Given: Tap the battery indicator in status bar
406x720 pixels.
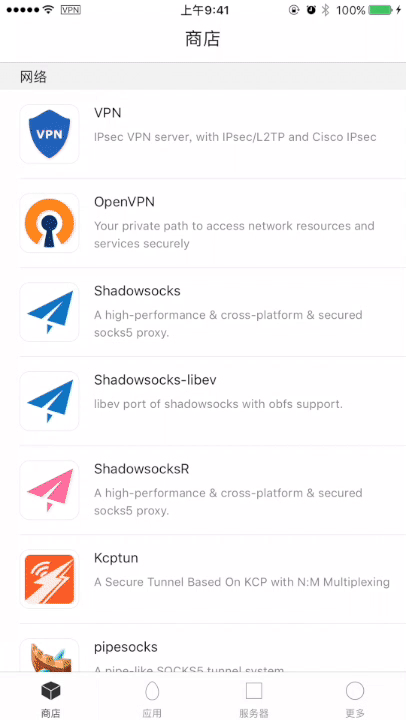Looking at the screenshot, I should click(x=380, y=10).
